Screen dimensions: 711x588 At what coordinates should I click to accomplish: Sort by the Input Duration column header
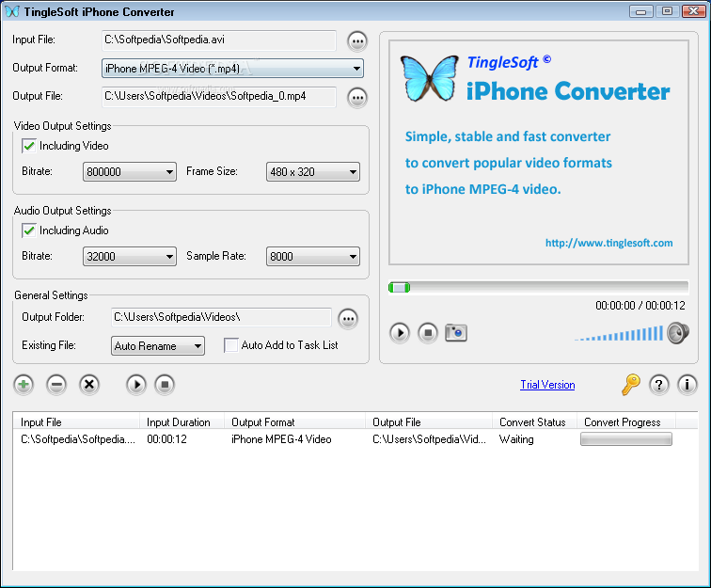[182, 421]
